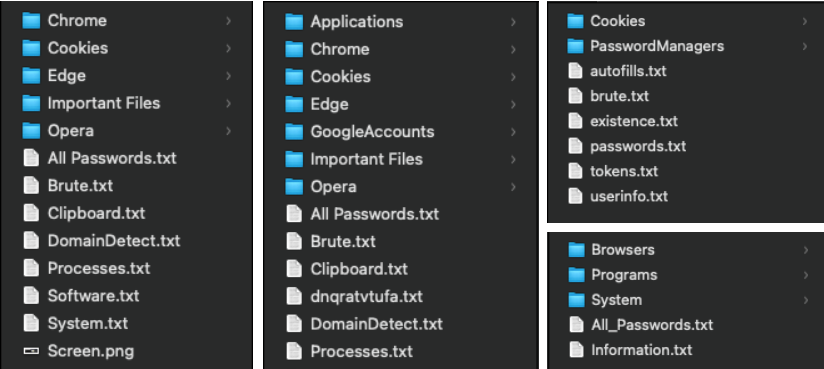Image resolution: width=824 pixels, height=369 pixels.
Task: Click the Browsers folder icon
Action: [576, 250]
